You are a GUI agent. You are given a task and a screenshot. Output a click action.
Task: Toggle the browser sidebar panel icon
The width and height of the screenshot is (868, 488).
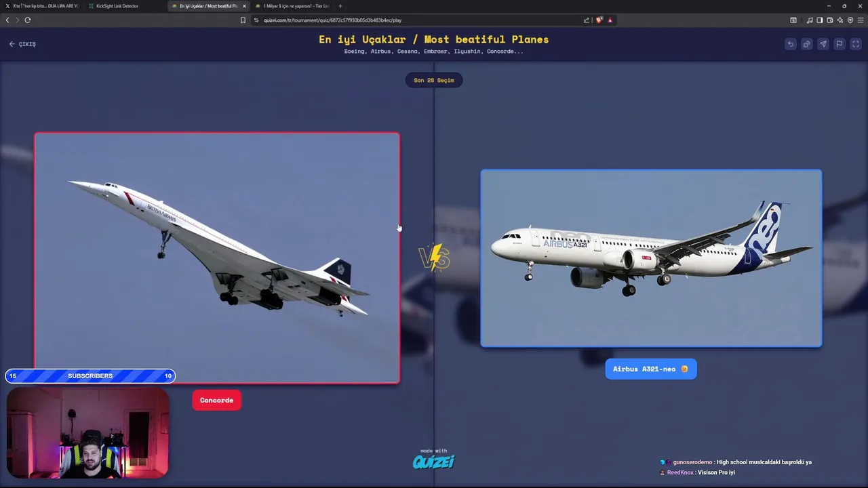(820, 20)
